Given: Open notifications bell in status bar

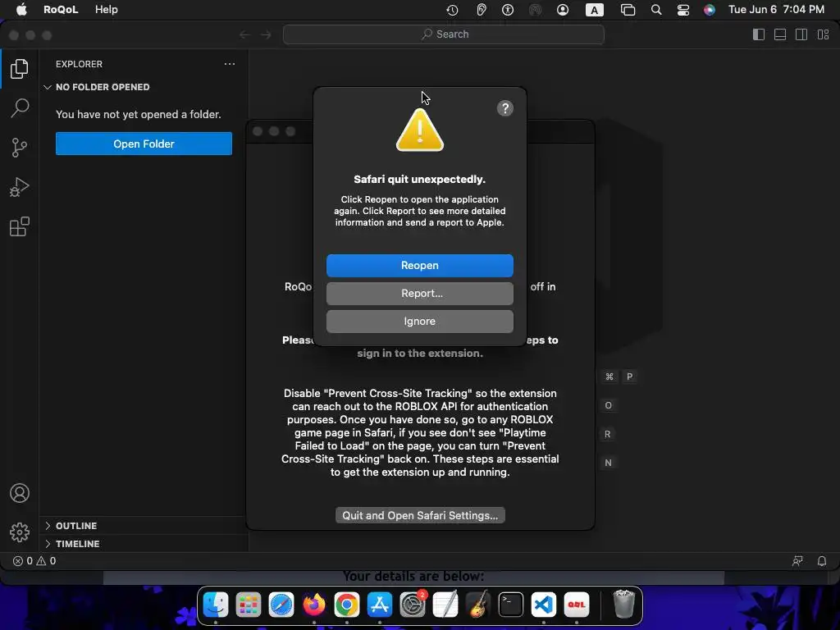Looking at the screenshot, I should coord(821,561).
